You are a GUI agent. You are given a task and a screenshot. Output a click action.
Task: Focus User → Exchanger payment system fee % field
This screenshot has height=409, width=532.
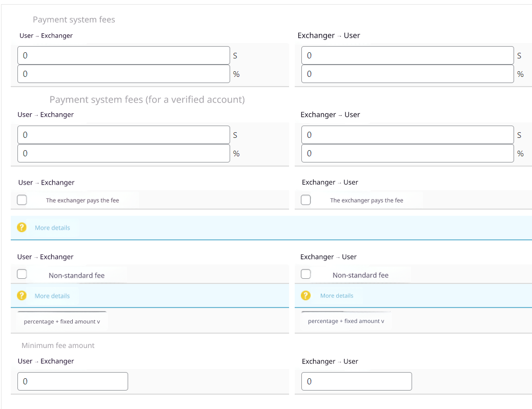pos(124,74)
